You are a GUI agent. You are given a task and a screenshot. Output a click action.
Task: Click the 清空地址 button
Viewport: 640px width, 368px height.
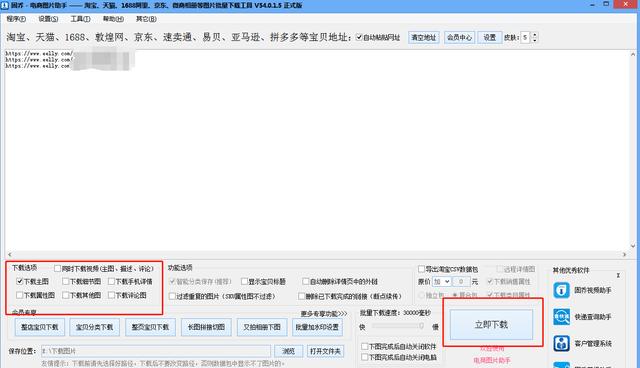(x=424, y=38)
